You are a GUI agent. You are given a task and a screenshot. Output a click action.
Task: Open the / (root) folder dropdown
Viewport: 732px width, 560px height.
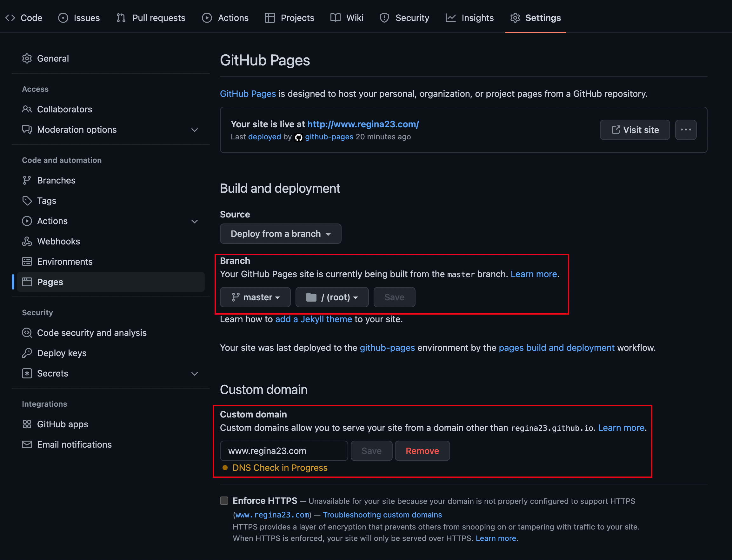(332, 297)
